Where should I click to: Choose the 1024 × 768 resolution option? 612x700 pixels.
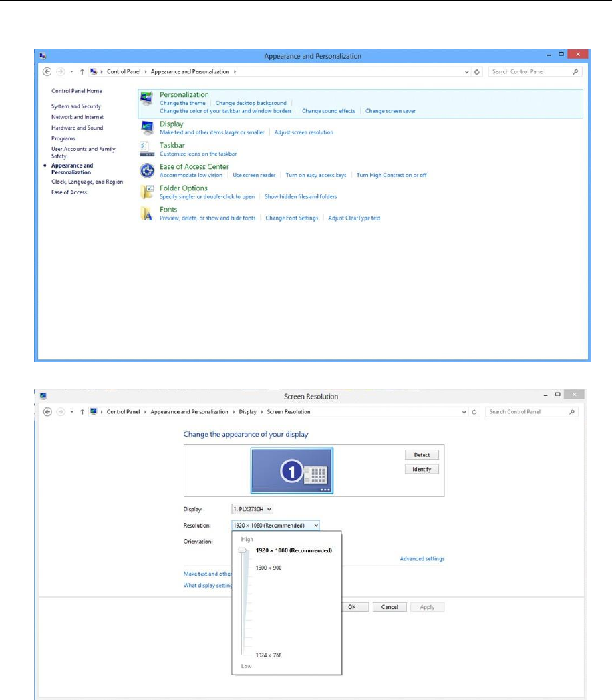point(269,655)
